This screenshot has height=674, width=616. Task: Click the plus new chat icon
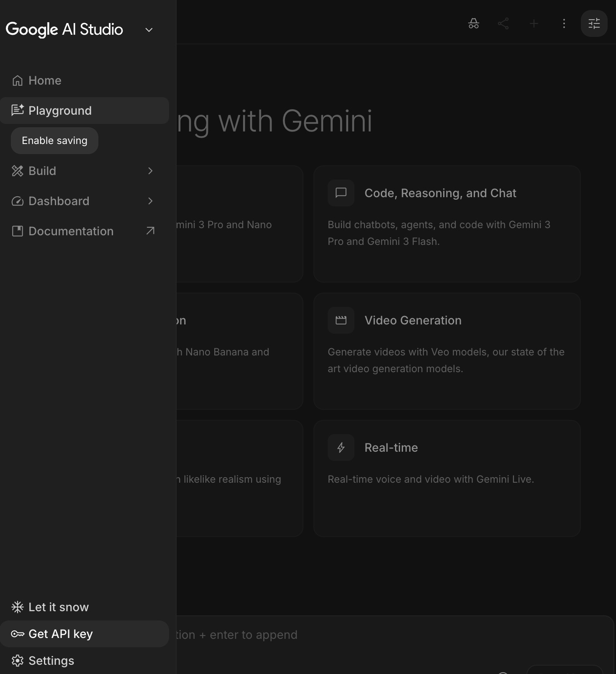pos(534,23)
